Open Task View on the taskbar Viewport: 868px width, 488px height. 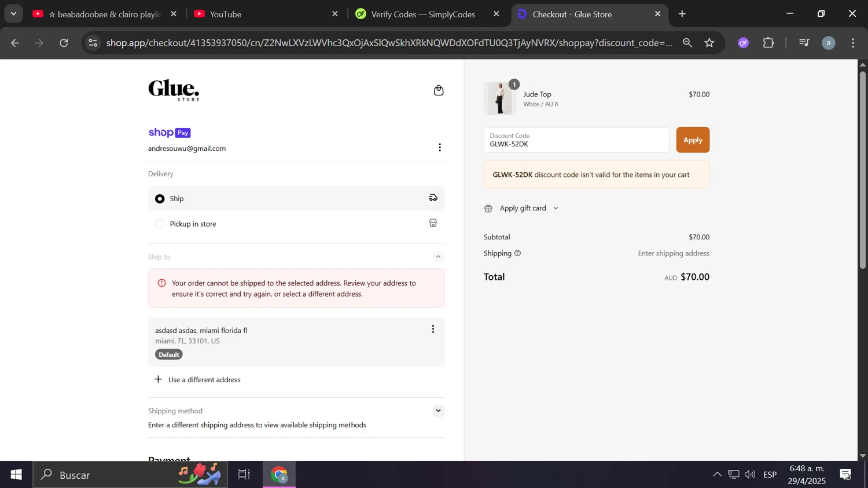[244, 475]
